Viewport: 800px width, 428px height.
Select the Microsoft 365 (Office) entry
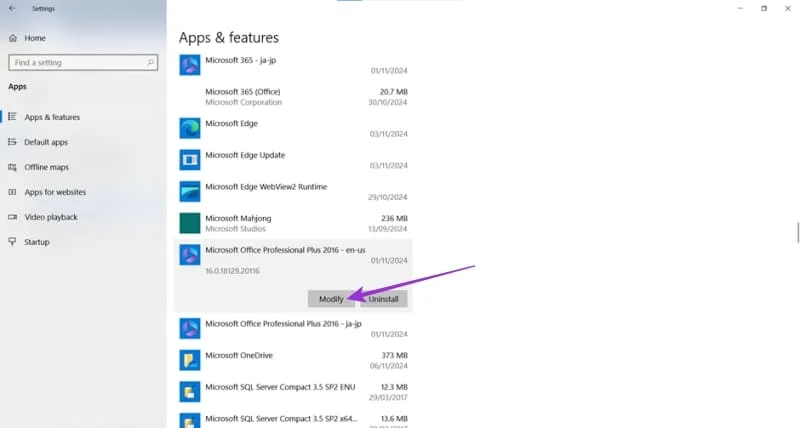point(293,97)
